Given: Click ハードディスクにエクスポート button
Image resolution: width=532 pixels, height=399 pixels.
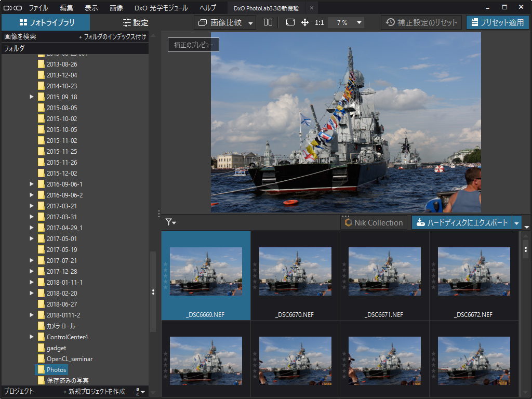Looking at the screenshot, I should (x=462, y=223).
